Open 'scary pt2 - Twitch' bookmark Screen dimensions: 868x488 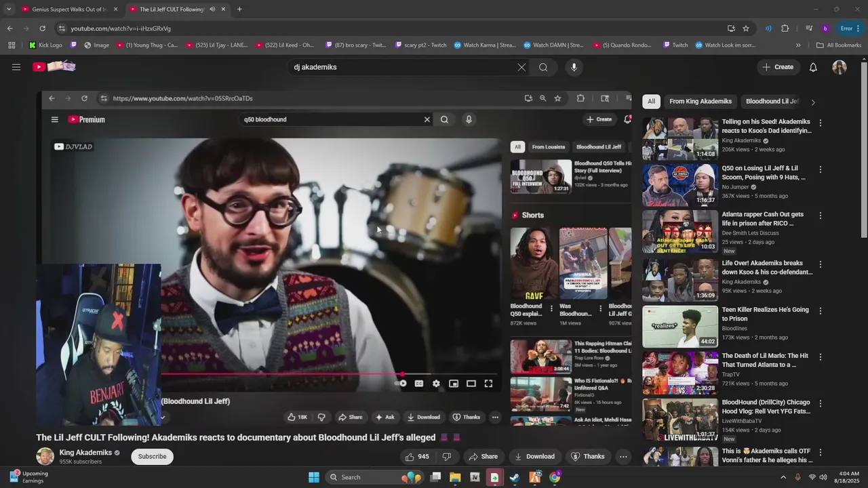pyautogui.click(x=420, y=45)
